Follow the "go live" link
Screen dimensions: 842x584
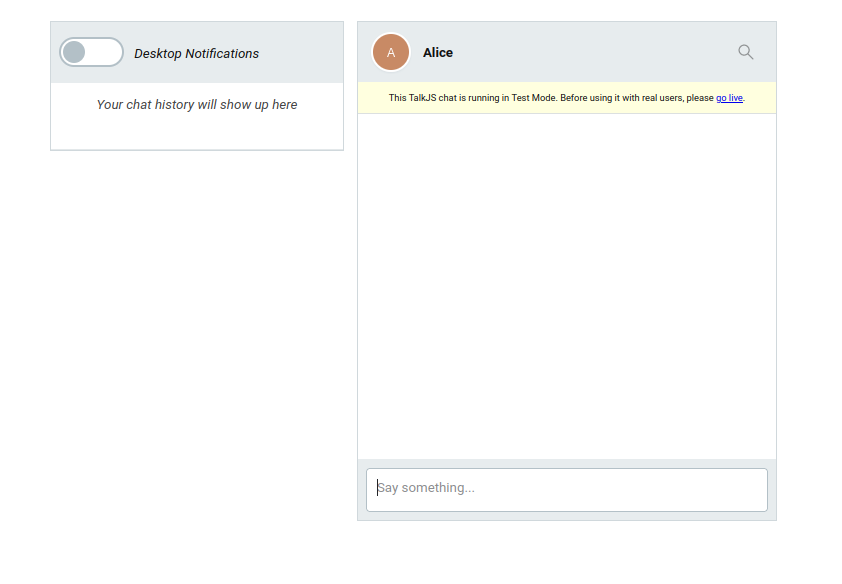[729, 98]
